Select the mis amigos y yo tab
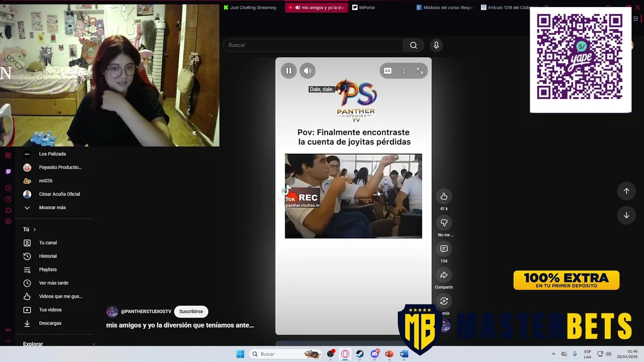Image resolution: width=644 pixels, height=362 pixels. point(316,8)
